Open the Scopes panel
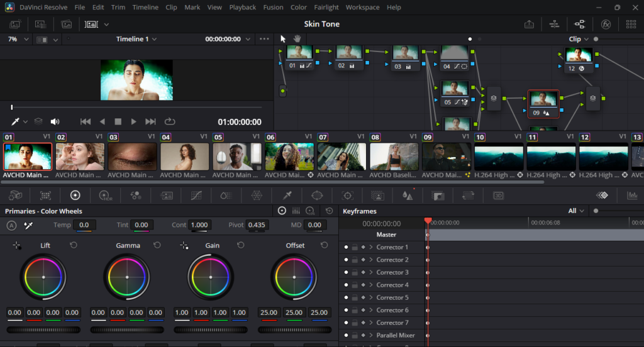 [633, 196]
